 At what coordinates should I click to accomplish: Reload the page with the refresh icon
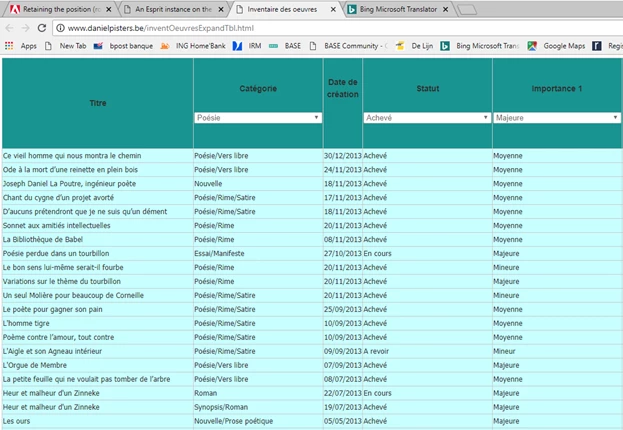coord(41,28)
